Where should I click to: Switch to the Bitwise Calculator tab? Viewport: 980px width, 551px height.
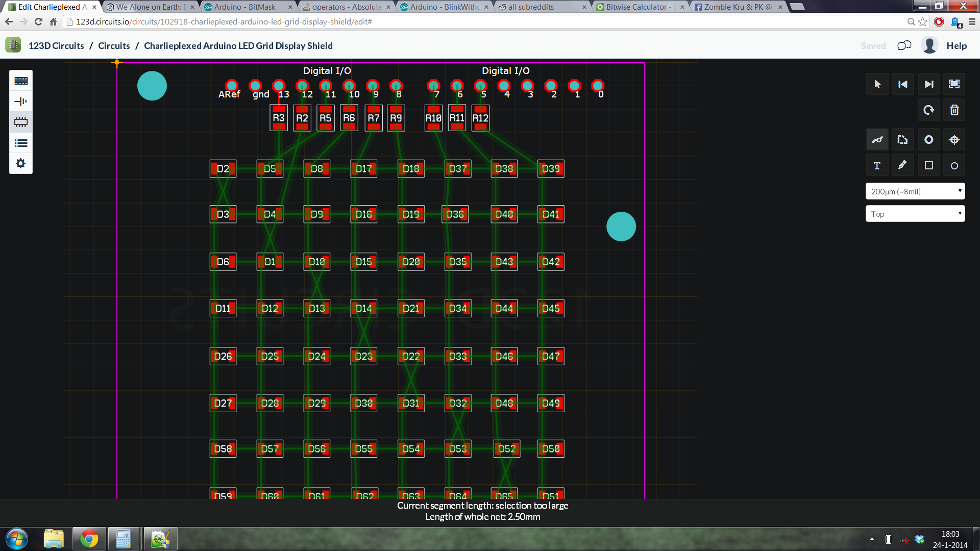[638, 7]
